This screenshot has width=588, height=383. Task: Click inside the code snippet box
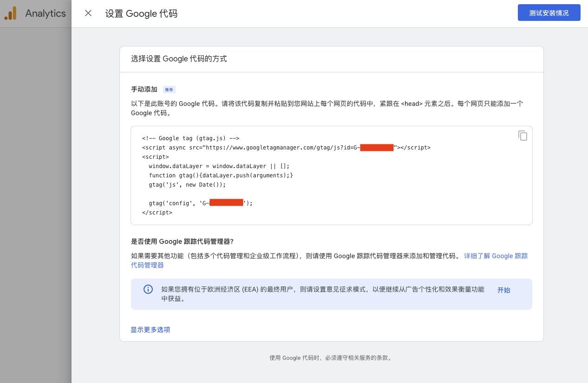[325, 175]
